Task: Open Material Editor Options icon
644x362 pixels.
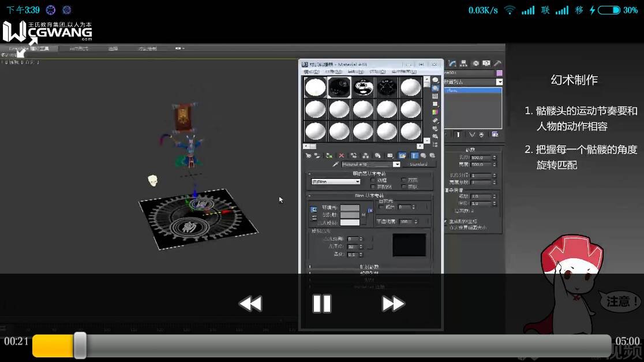Action: pyautogui.click(x=435, y=128)
